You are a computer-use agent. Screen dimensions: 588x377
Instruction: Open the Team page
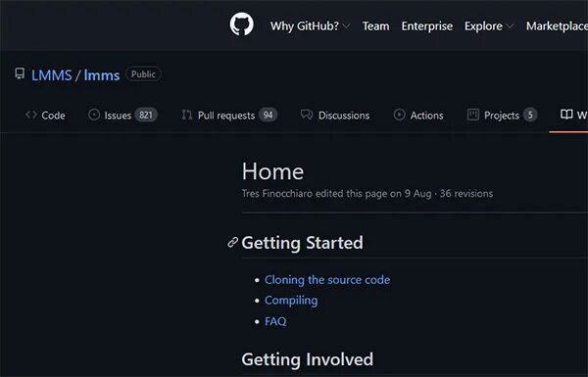(375, 25)
